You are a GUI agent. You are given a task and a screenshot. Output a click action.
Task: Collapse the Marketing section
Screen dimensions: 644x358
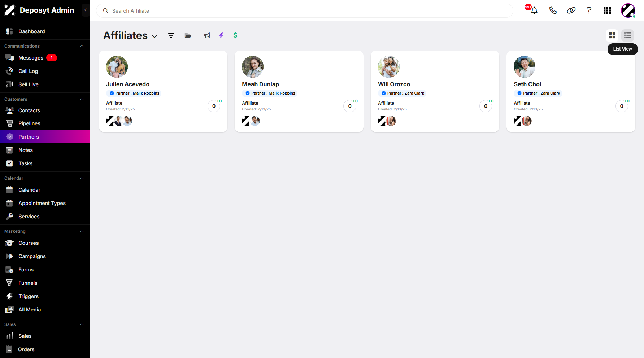click(82, 231)
